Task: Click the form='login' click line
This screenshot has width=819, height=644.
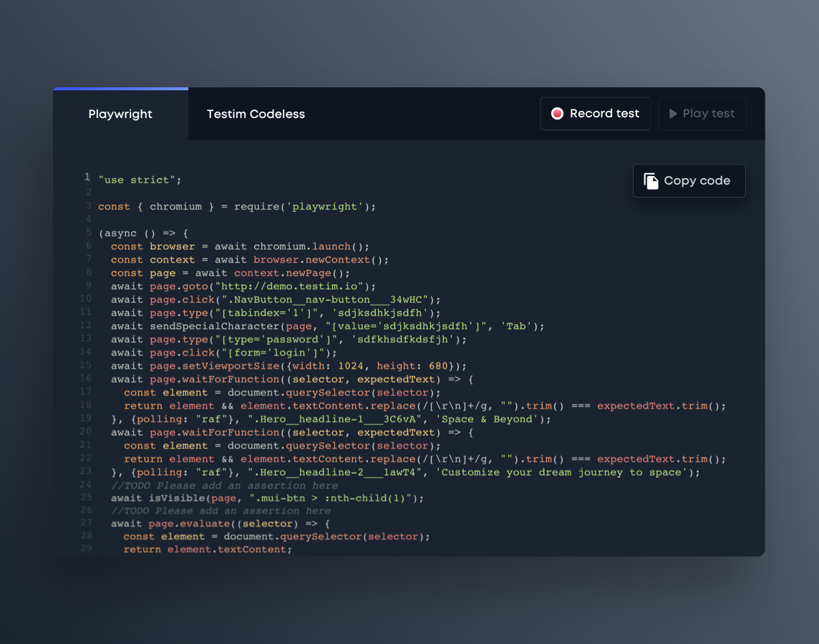Action: coord(223,353)
